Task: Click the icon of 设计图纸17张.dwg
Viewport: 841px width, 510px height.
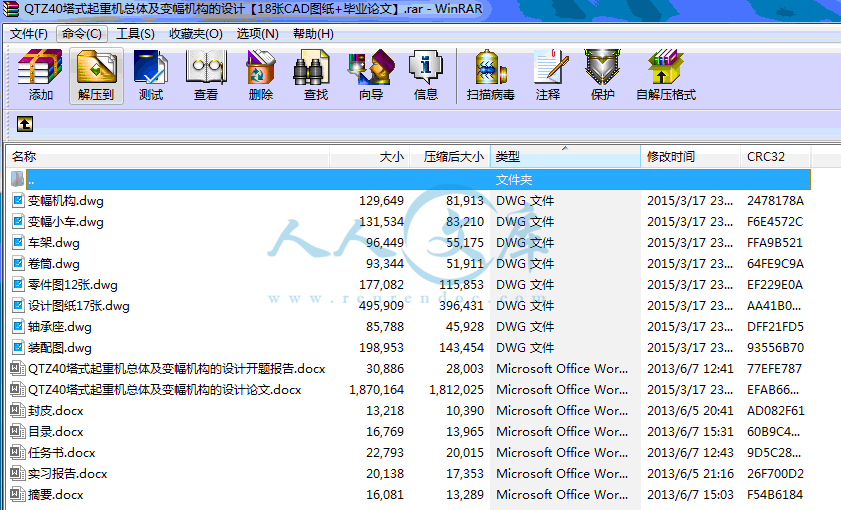Action: [18, 306]
